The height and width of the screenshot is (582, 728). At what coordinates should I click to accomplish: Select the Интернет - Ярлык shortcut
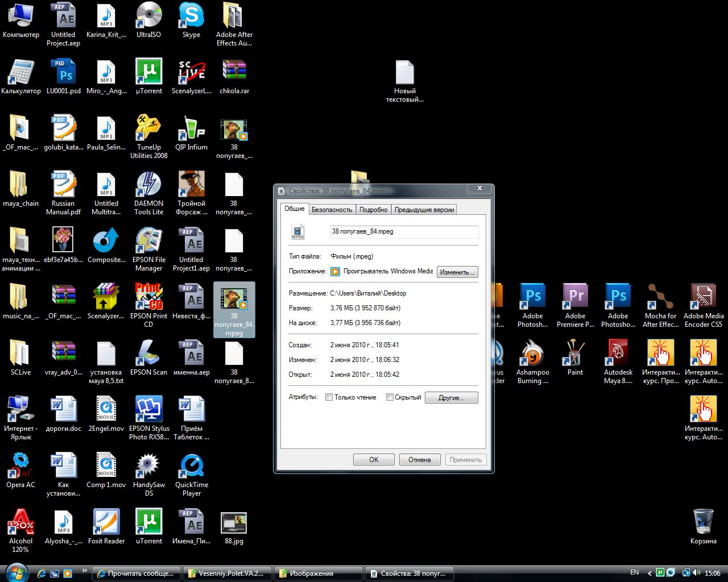(20, 418)
